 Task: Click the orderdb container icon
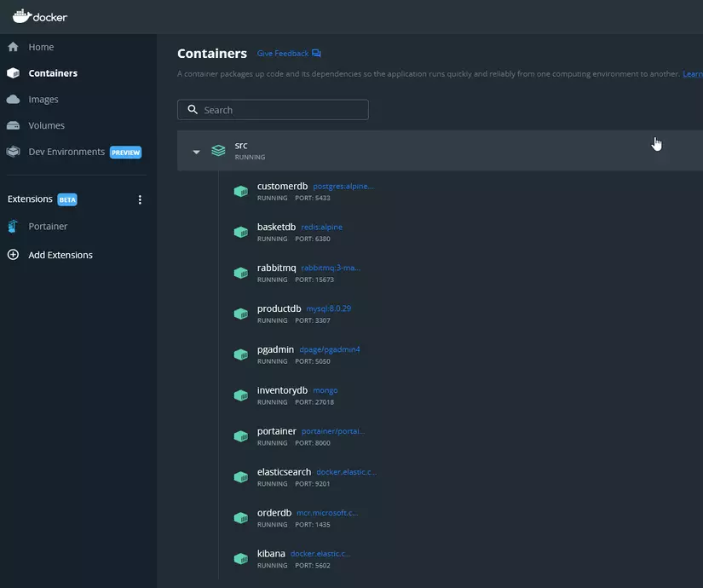pyautogui.click(x=241, y=518)
